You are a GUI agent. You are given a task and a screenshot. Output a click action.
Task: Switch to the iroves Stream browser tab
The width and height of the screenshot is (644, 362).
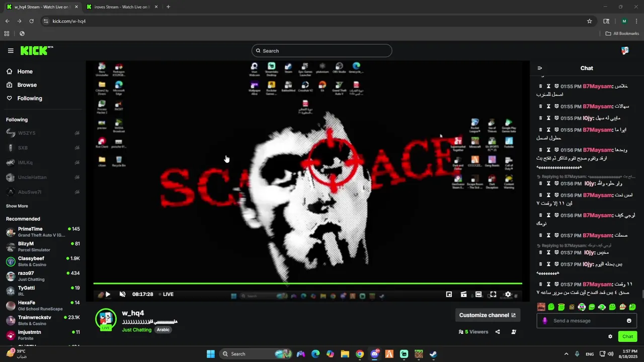click(x=121, y=7)
